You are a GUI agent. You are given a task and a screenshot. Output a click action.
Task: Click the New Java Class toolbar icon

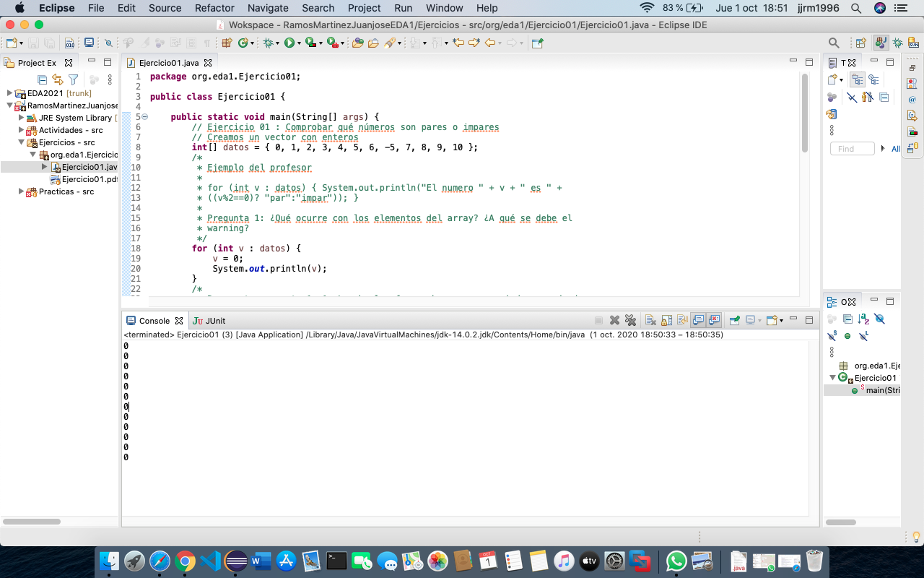(243, 43)
